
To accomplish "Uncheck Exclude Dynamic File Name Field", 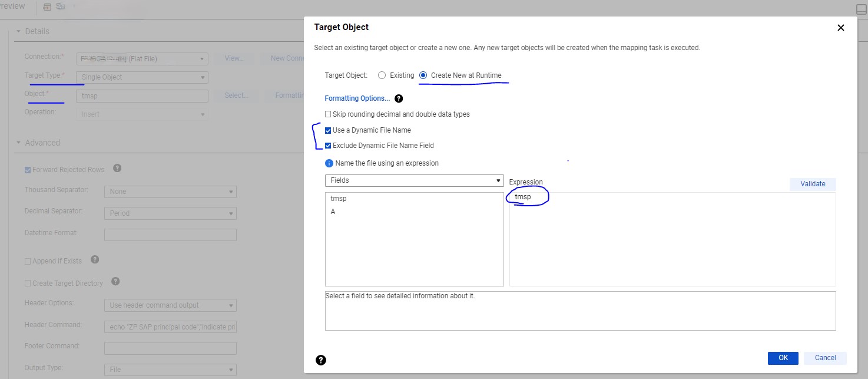I will pyautogui.click(x=328, y=146).
